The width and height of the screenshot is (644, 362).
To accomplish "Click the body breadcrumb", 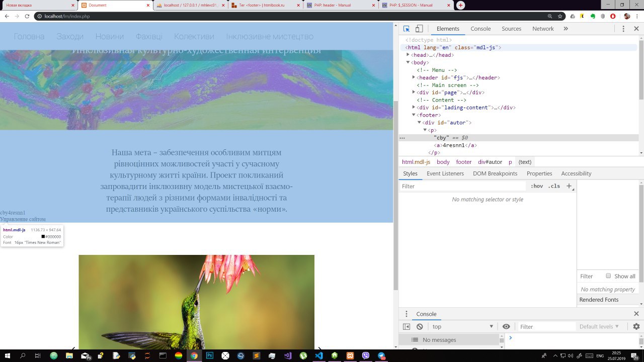I will tap(443, 162).
